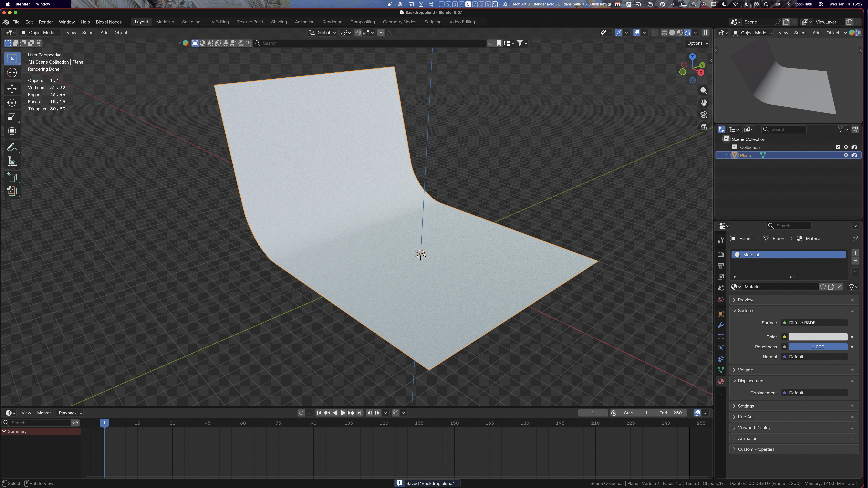The height and width of the screenshot is (488, 868).
Task: Open the World properties tab
Action: point(721,299)
